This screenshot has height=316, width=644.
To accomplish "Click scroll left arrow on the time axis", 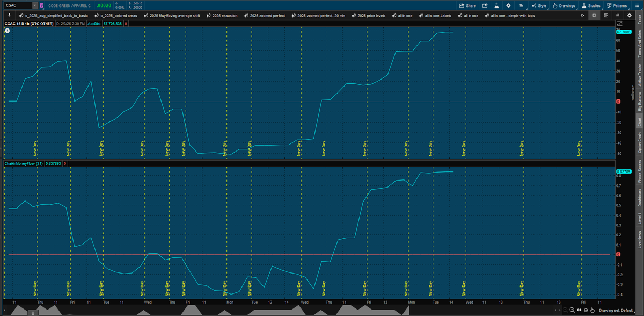I will pyautogui.click(x=556, y=311).
